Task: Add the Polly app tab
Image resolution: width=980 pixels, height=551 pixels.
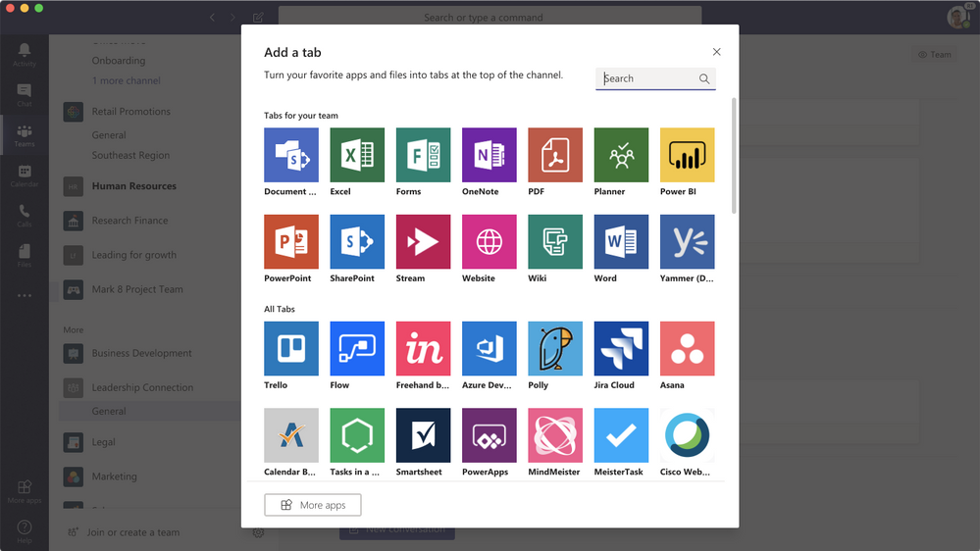Action: [555, 349]
